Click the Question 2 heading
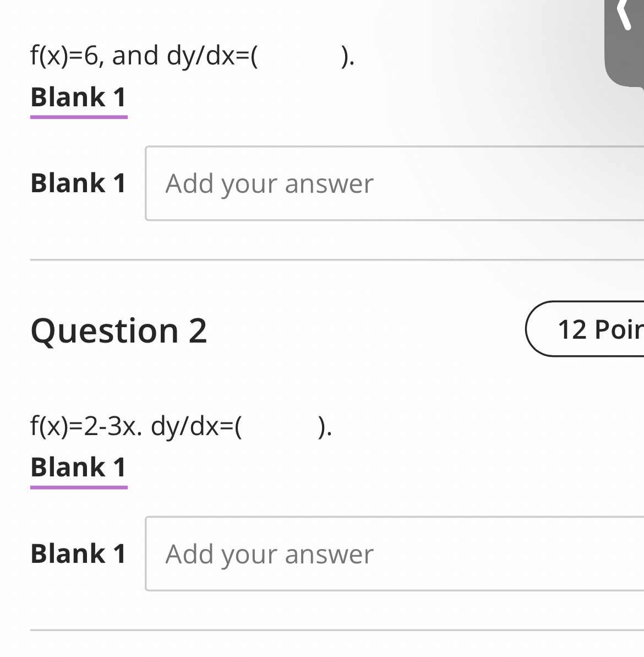Viewport: 644px width, 657px height. point(119,330)
